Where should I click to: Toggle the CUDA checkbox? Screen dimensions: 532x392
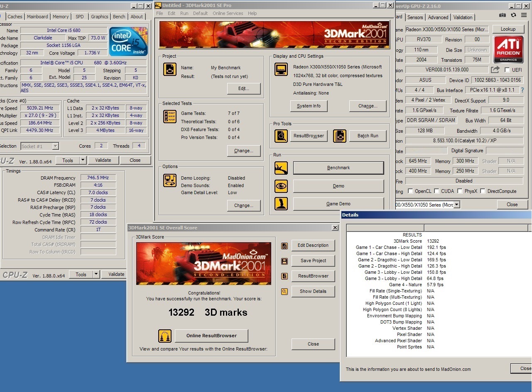436,191
